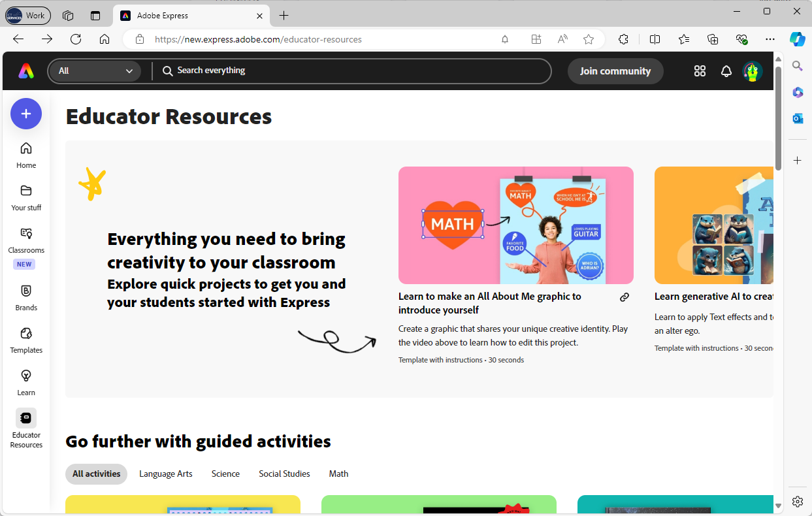Open browser essentials heart icon
812x516 pixels.
tap(741, 39)
